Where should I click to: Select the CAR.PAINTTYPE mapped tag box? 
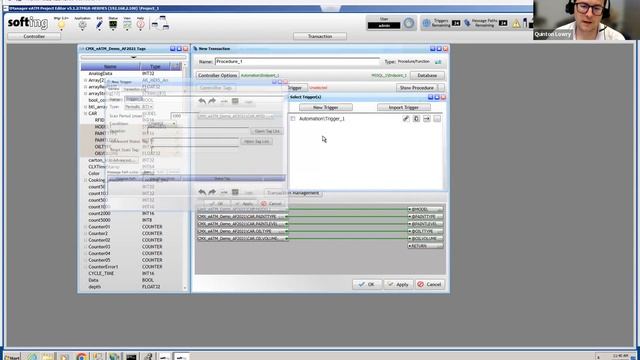click(x=242, y=217)
